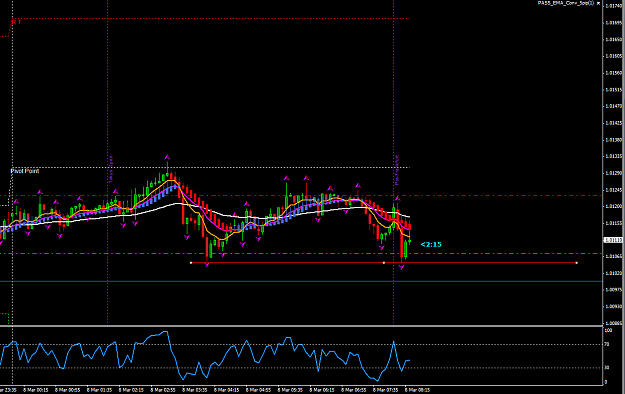Image resolution: width=625 pixels, height=394 pixels.
Task: Select the Pivot Point label on chart
Action: 25,171
